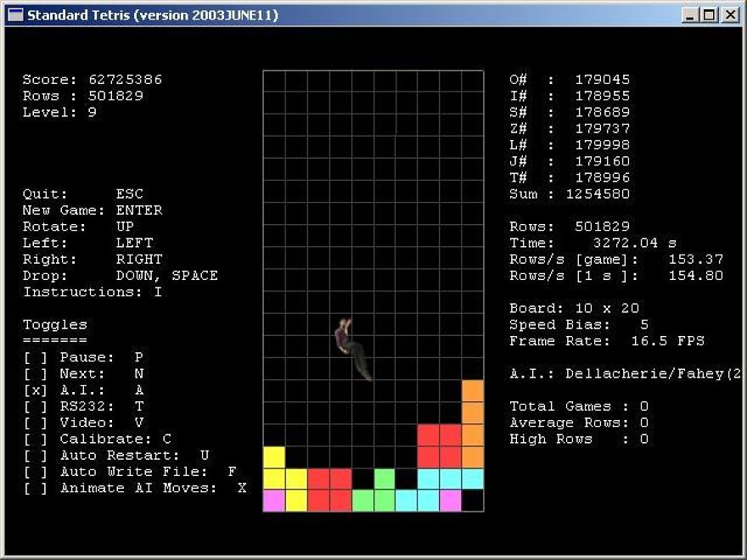Minimize the Standard Tetris window
The image size is (747, 560).
click(690, 15)
